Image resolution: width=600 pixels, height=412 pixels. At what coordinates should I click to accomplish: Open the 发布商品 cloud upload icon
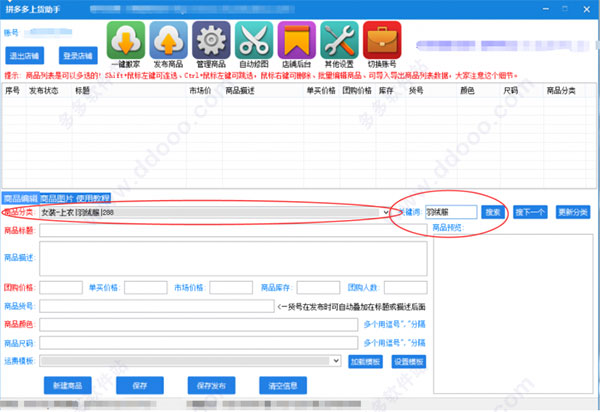click(169, 40)
